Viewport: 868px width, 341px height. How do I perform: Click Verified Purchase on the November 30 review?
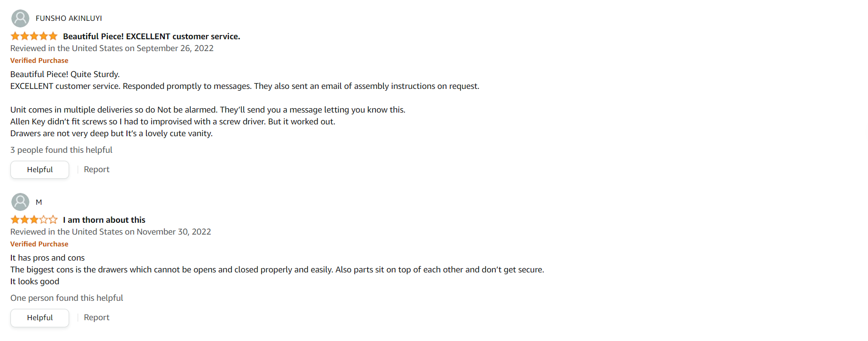(39, 244)
